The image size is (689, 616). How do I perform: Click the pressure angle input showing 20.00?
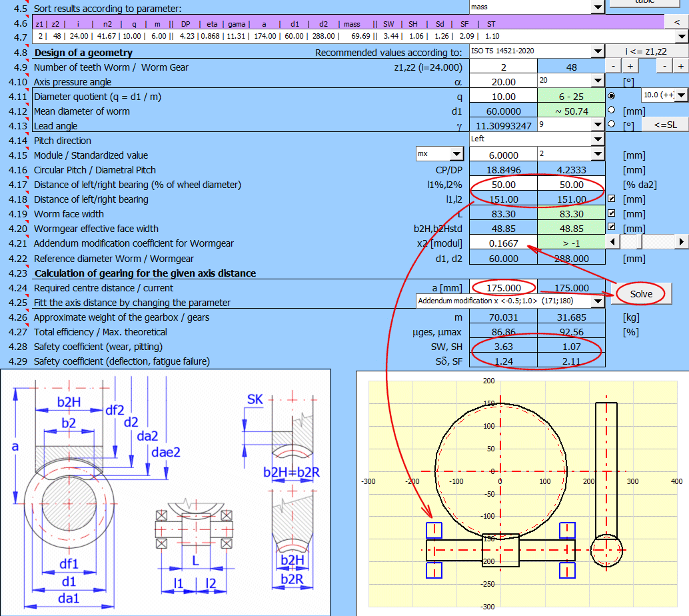point(504,81)
